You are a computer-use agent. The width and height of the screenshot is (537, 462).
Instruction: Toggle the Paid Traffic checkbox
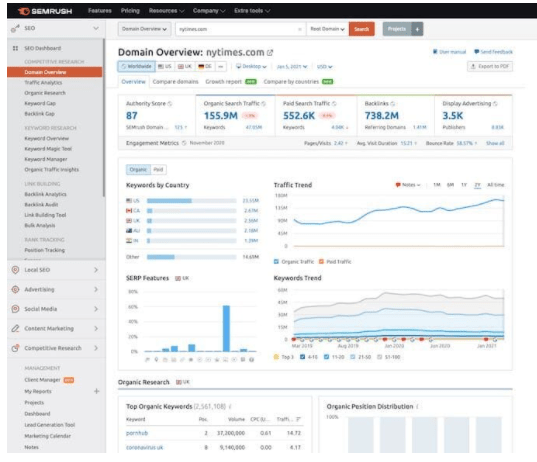[x=321, y=262]
